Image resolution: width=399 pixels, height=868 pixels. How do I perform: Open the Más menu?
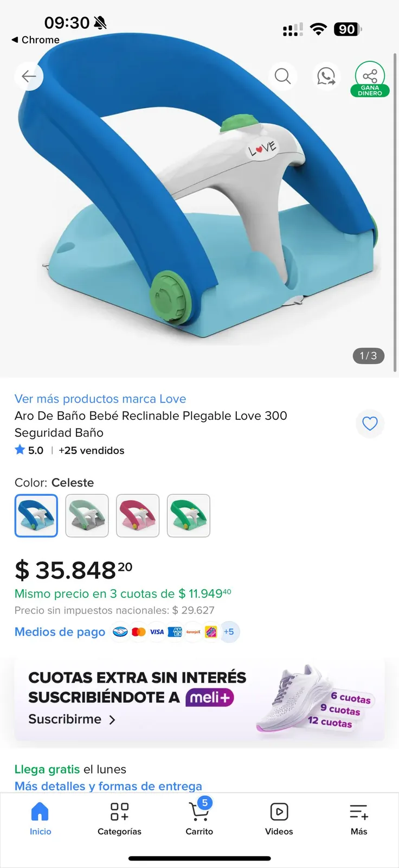(359, 819)
